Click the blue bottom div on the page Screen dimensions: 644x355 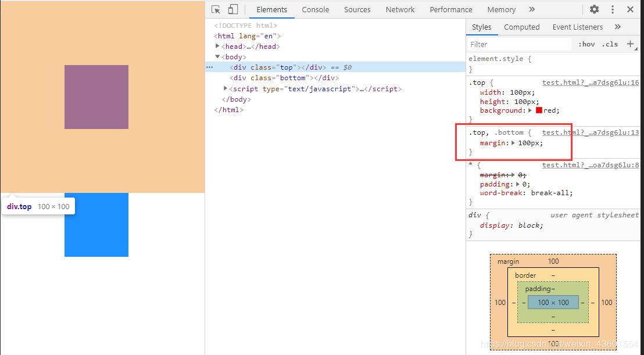96,225
